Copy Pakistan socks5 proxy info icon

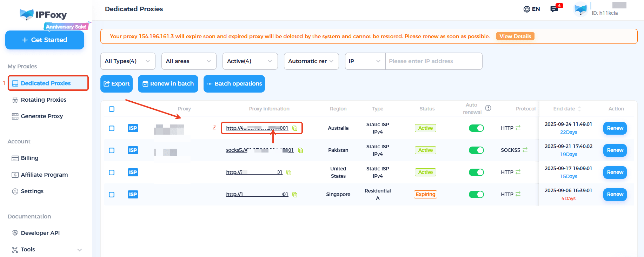pyautogui.click(x=300, y=150)
